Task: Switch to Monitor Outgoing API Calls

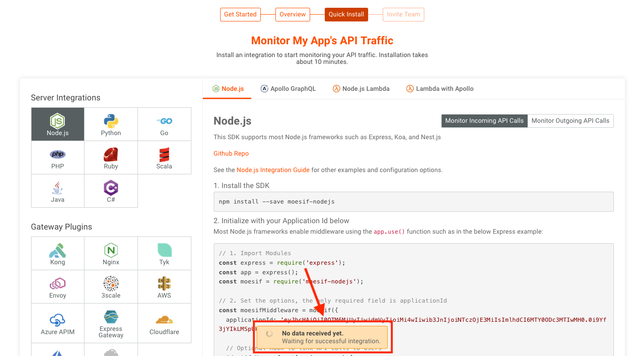Action: pos(570,120)
